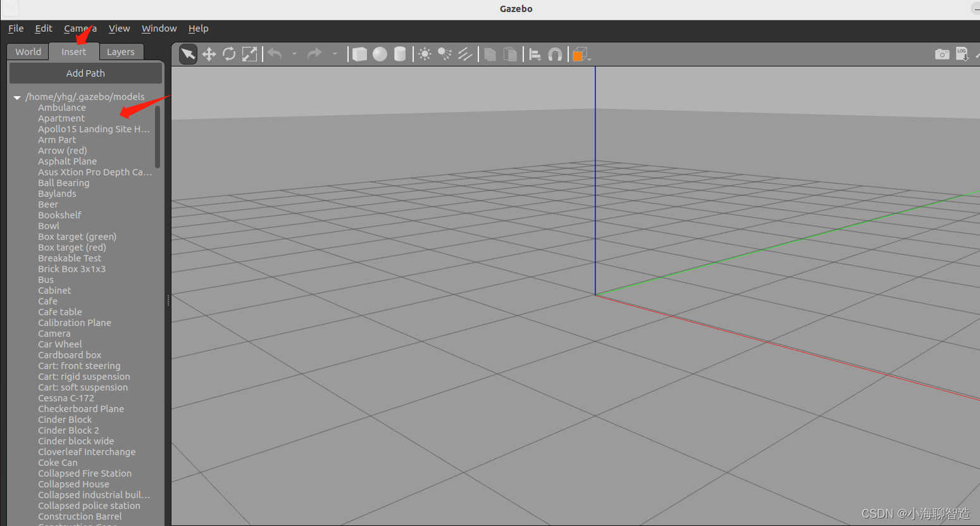Screen dimensions: 980x526
Task: Open the View menu
Action: coord(119,28)
